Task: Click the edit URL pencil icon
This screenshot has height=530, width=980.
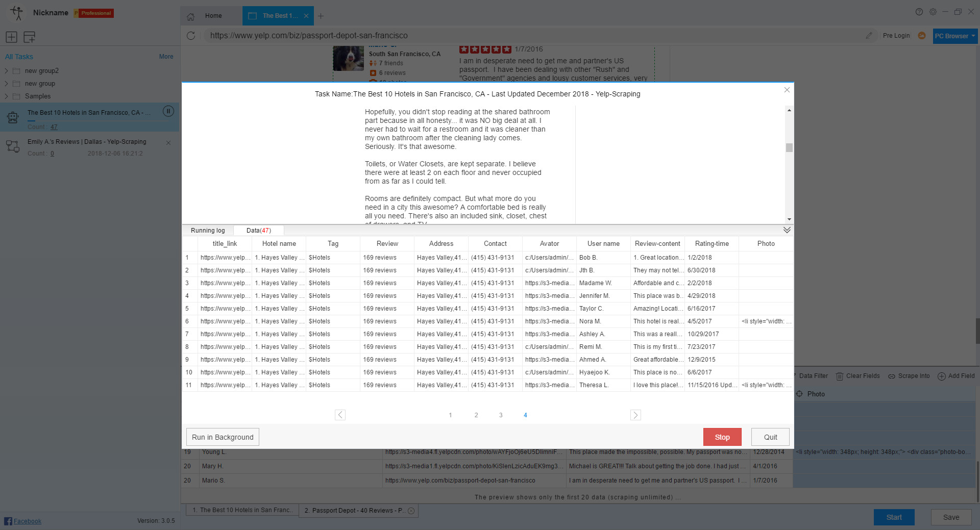Action: (x=869, y=36)
